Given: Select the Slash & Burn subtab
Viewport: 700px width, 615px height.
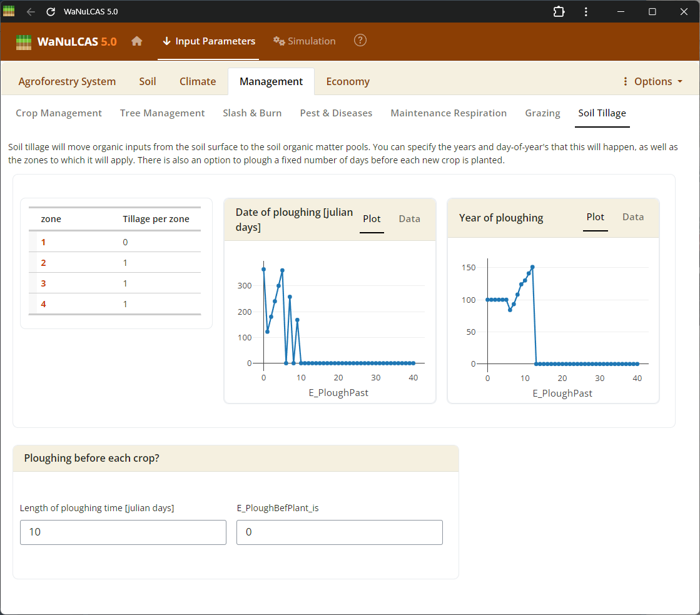Looking at the screenshot, I should coord(252,113).
